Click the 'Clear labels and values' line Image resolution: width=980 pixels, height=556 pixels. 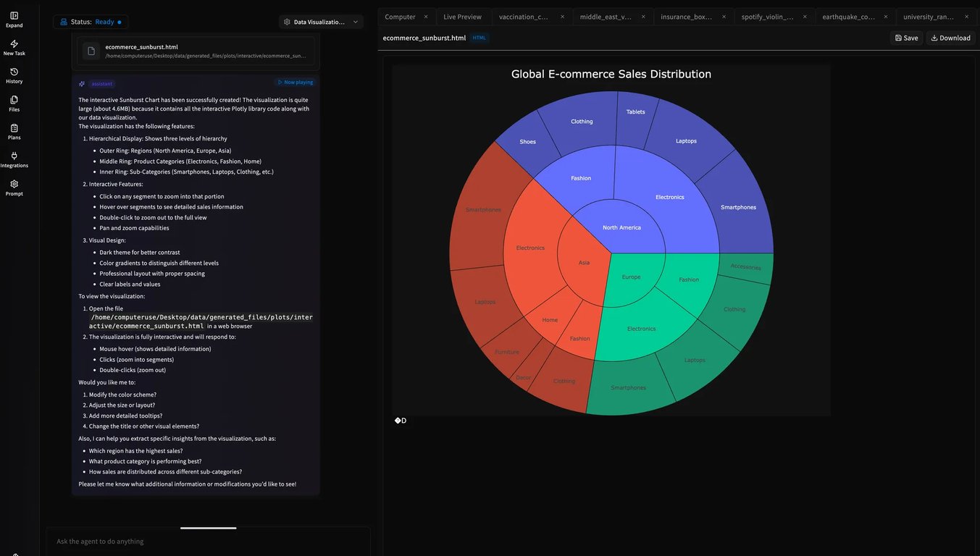[130, 285]
